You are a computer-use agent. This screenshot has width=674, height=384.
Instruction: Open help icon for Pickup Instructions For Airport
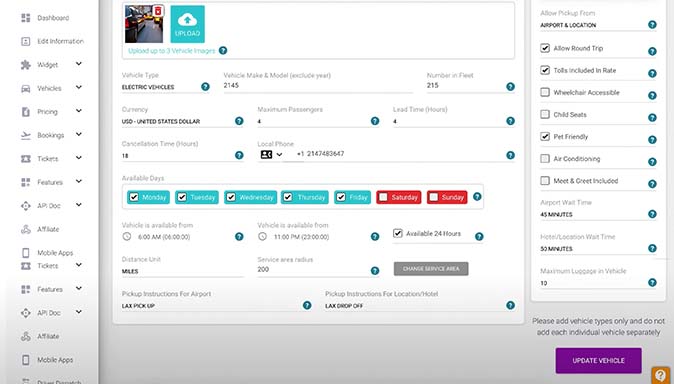[307, 305]
